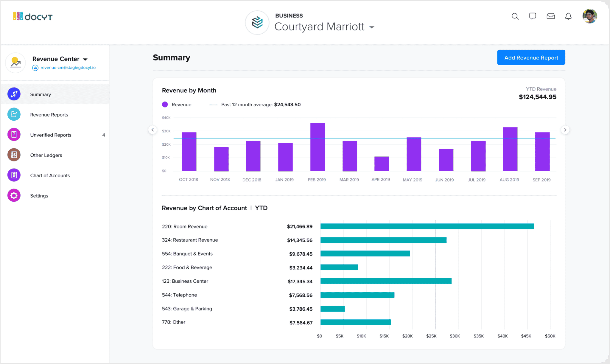Click the 222: Food & Beverage label

tap(187, 267)
